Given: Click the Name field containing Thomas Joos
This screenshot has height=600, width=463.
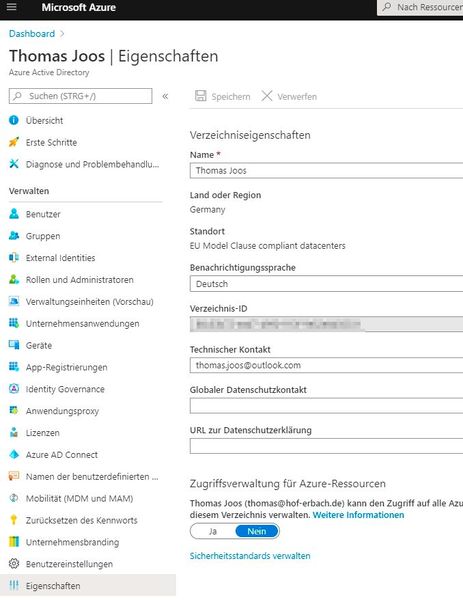Looking at the screenshot, I should [326, 171].
